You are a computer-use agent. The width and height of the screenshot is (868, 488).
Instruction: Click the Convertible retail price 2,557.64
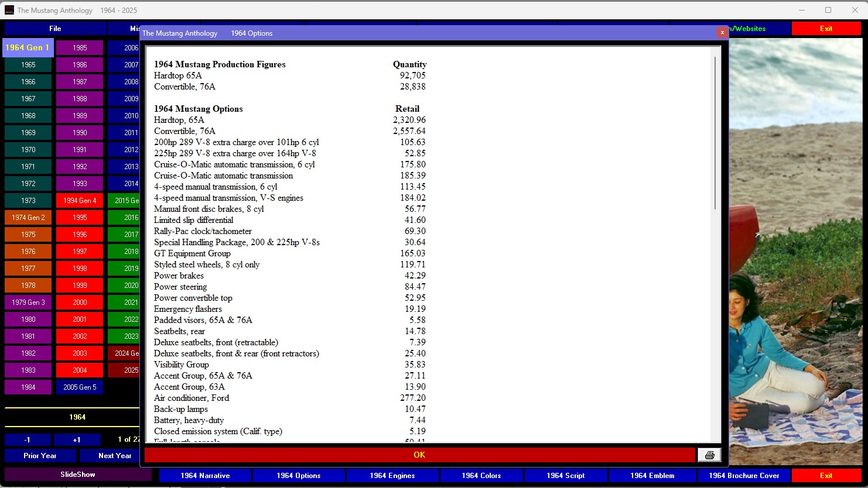409,131
